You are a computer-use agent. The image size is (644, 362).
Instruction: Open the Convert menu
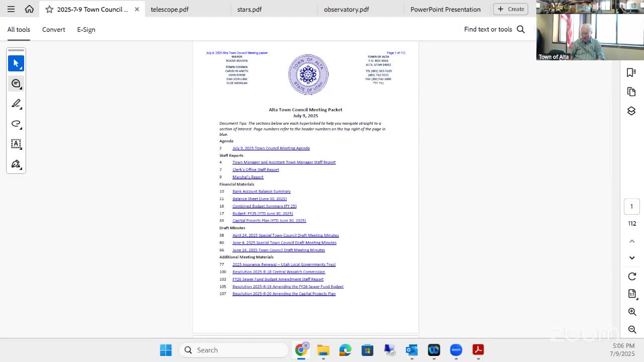point(54,30)
